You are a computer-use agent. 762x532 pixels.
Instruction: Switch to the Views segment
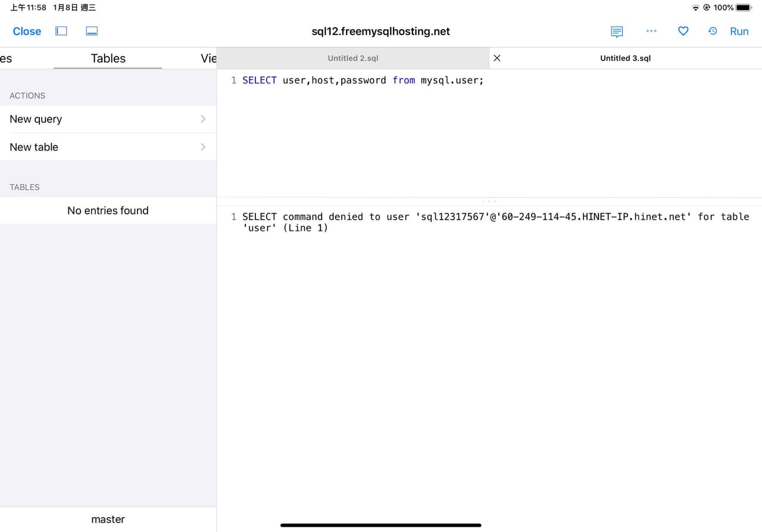[208, 58]
